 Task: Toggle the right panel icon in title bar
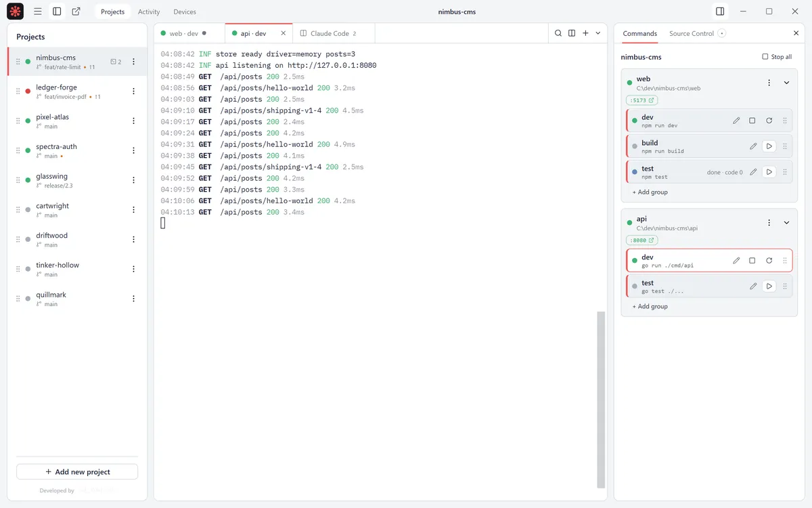tap(720, 12)
